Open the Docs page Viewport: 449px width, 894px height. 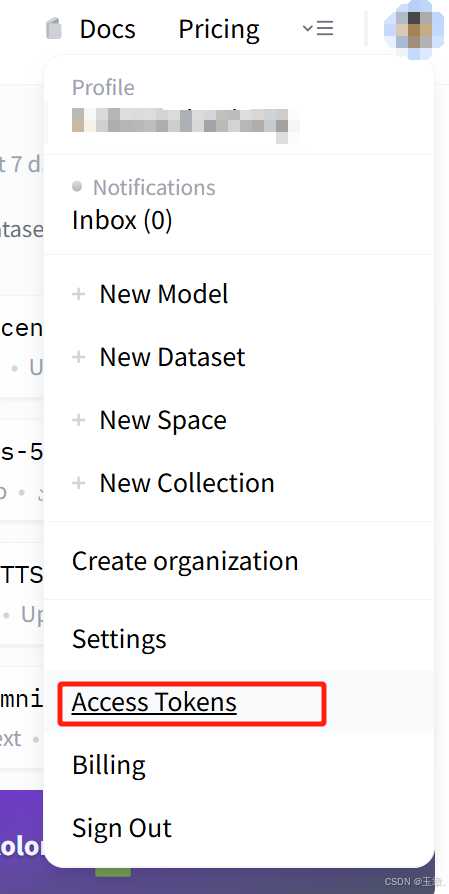coord(108,29)
